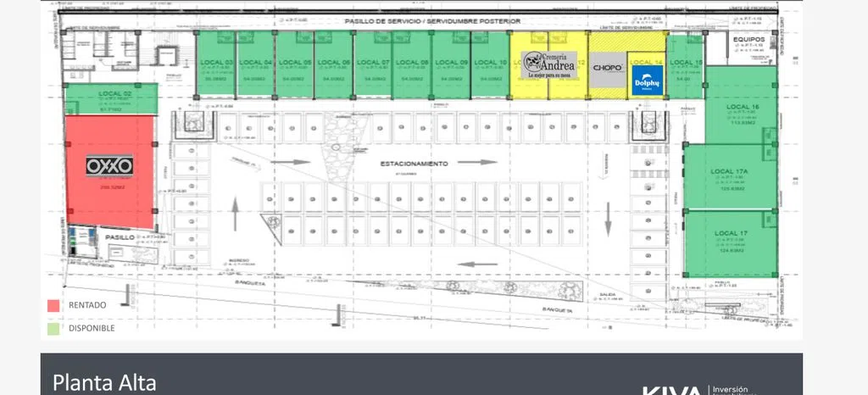Click the blue Dolphy logo
The image size is (868, 395).
pos(647,80)
